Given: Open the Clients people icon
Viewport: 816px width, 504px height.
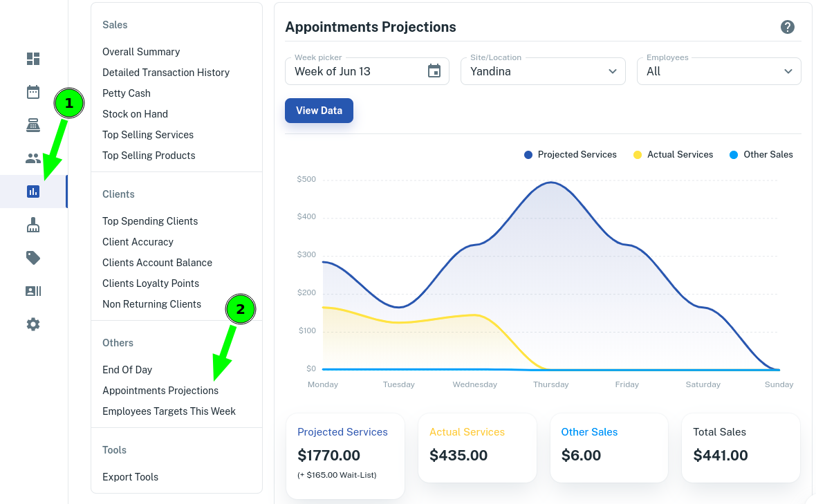Looking at the screenshot, I should (33, 158).
